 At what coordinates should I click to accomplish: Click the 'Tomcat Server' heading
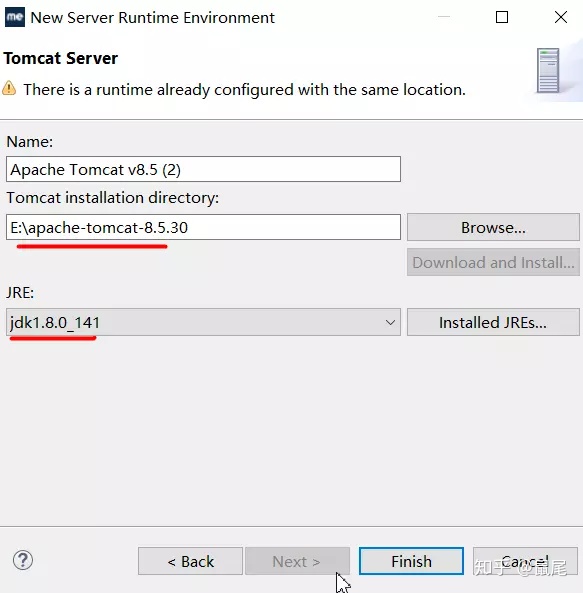60,58
